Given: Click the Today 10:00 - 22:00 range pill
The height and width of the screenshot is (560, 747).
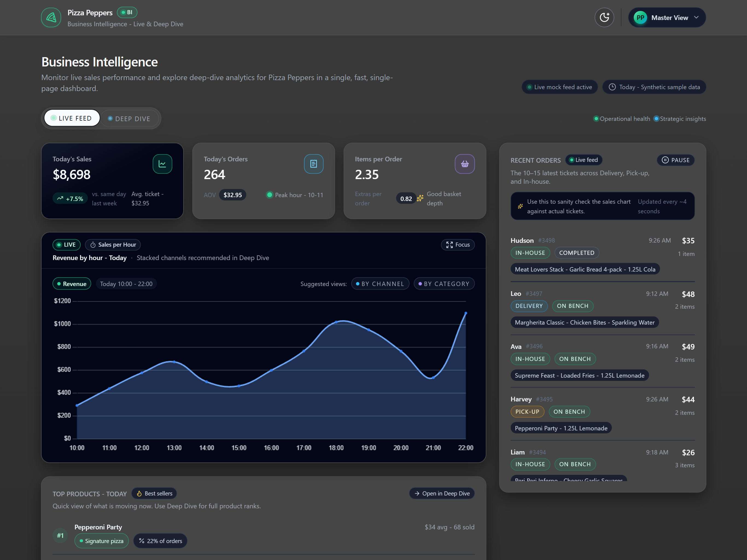Looking at the screenshot, I should (x=126, y=284).
